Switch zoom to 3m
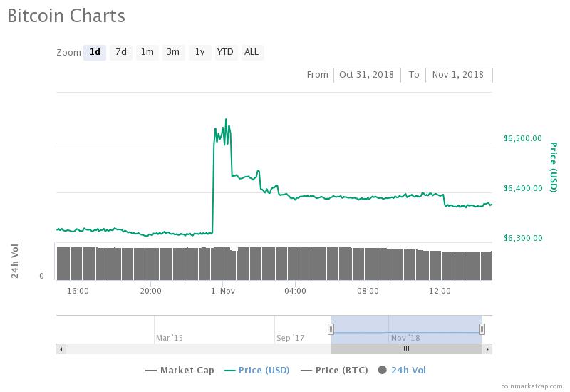Viewport: 570px width, 392px height. click(173, 52)
